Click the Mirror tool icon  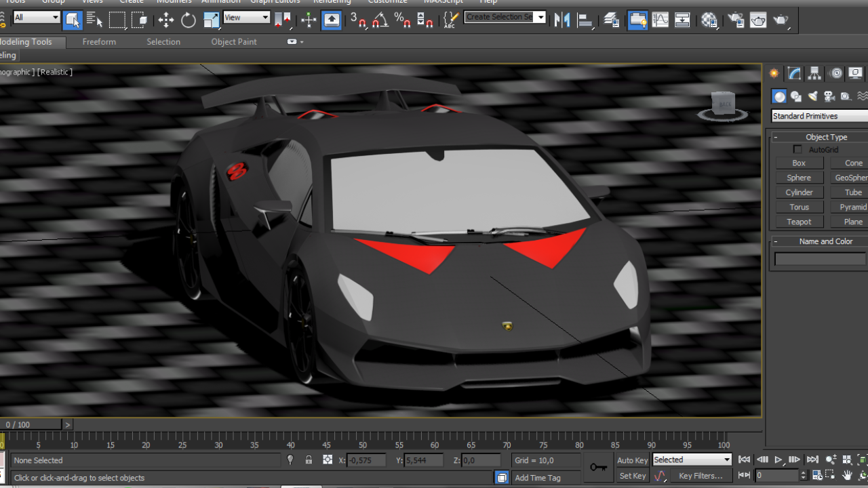[561, 20]
